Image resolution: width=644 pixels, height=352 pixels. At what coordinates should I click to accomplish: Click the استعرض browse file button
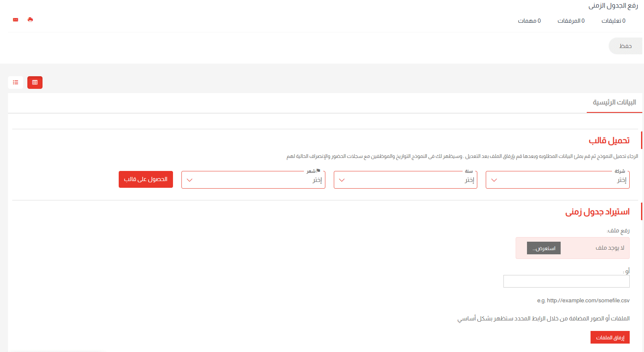point(543,248)
